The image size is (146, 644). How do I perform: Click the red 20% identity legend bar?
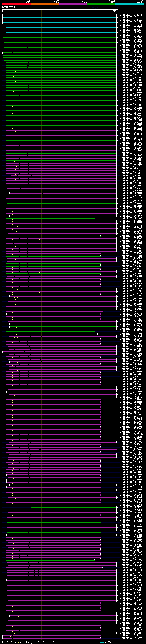coord(16,4)
